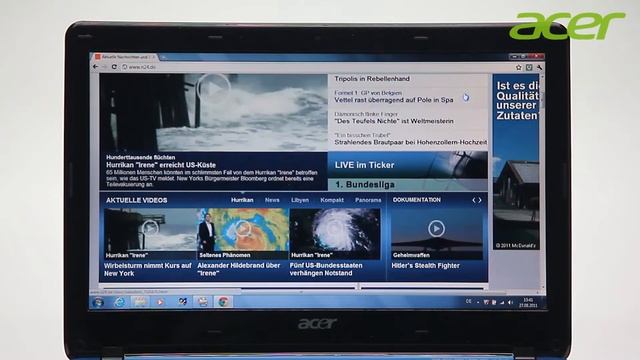640x360 pixels.
Task: Select the Panorama video tab
Action: pyautogui.click(x=368, y=200)
